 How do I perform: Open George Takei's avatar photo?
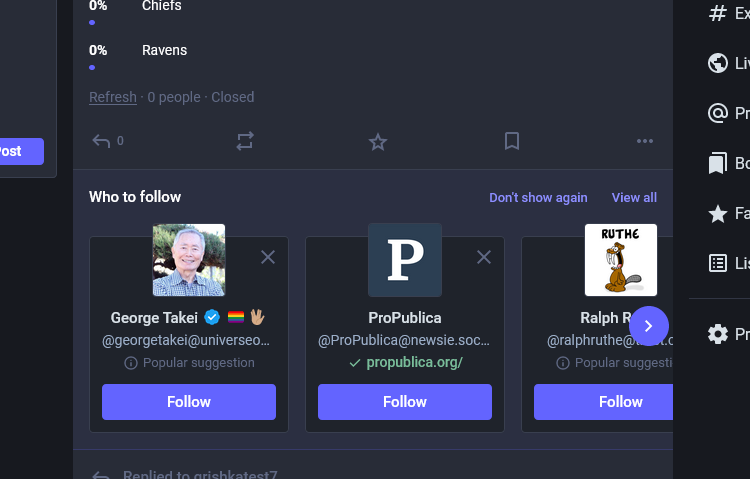click(x=189, y=260)
